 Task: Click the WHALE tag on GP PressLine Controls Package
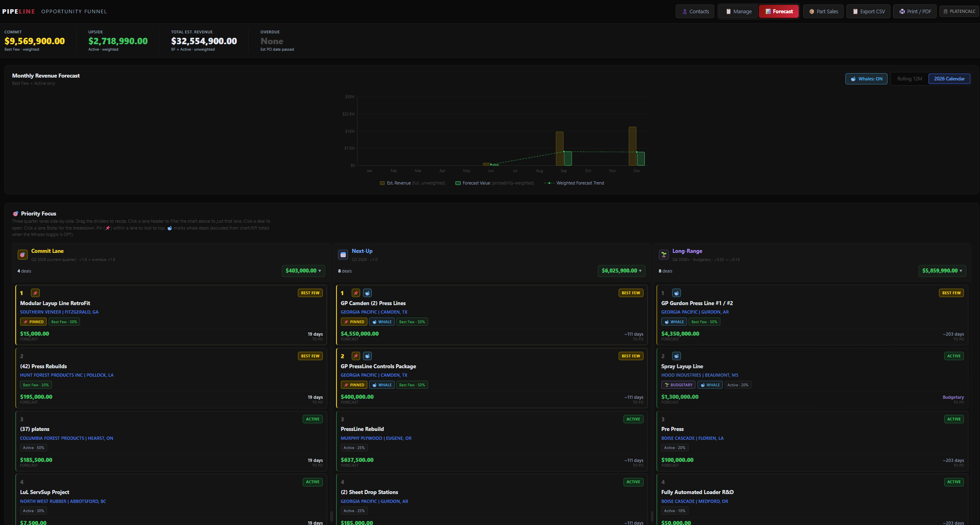click(x=382, y=385)
